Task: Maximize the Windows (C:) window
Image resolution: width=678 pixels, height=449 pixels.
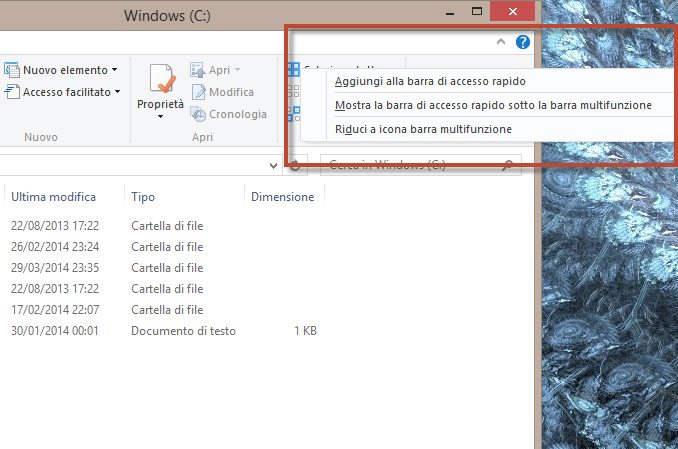Action: point(477,12)
